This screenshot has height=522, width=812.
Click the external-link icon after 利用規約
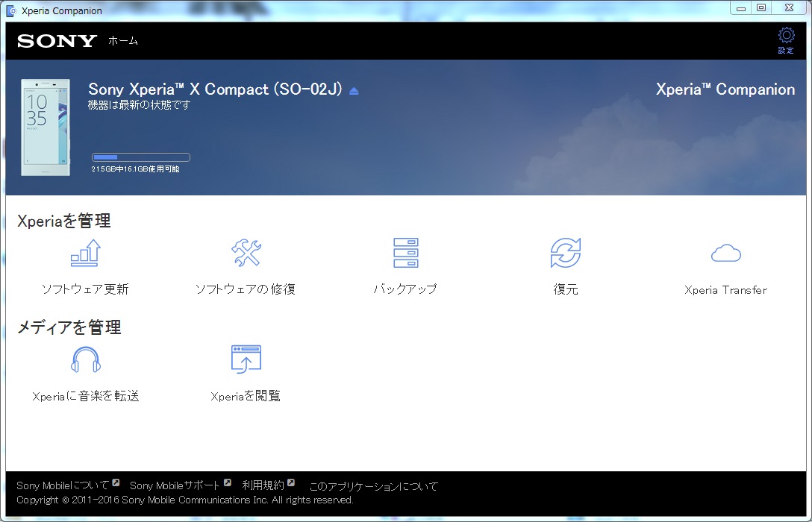(291, 482)
